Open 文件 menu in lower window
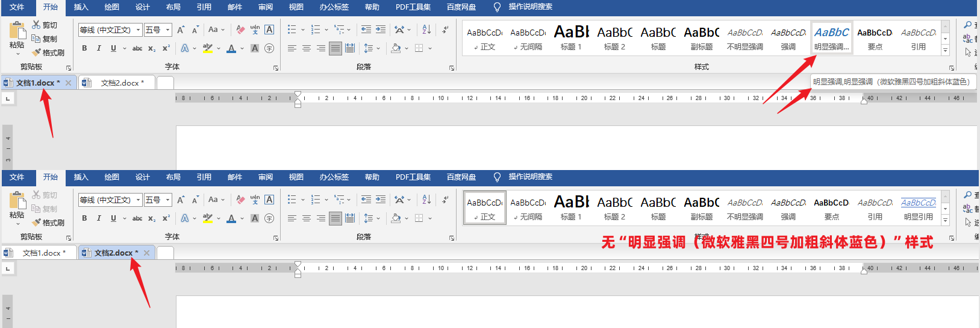 point(17,177)
